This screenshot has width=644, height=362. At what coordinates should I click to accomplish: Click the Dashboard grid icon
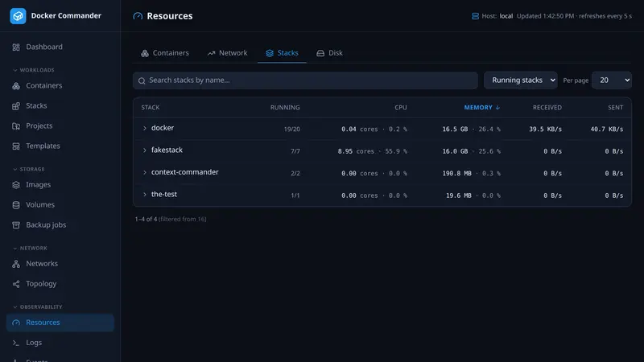pyautogui.click(x=16, y=47)
